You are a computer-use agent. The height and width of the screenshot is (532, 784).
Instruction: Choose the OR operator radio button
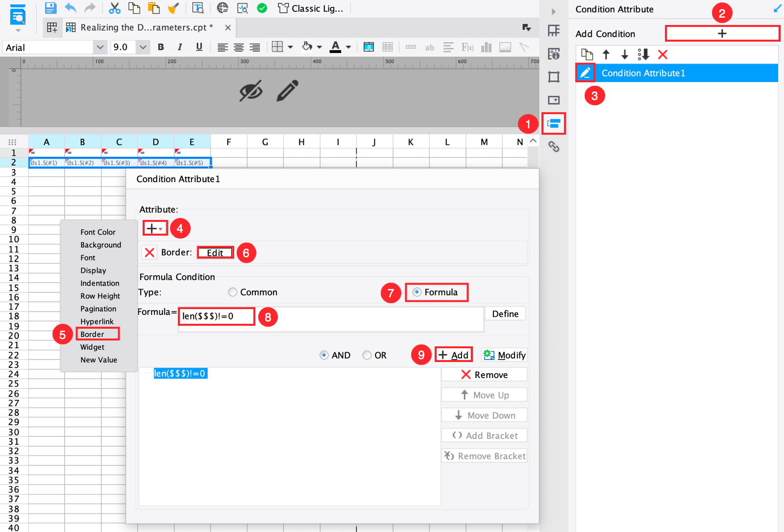pos(367,355)
